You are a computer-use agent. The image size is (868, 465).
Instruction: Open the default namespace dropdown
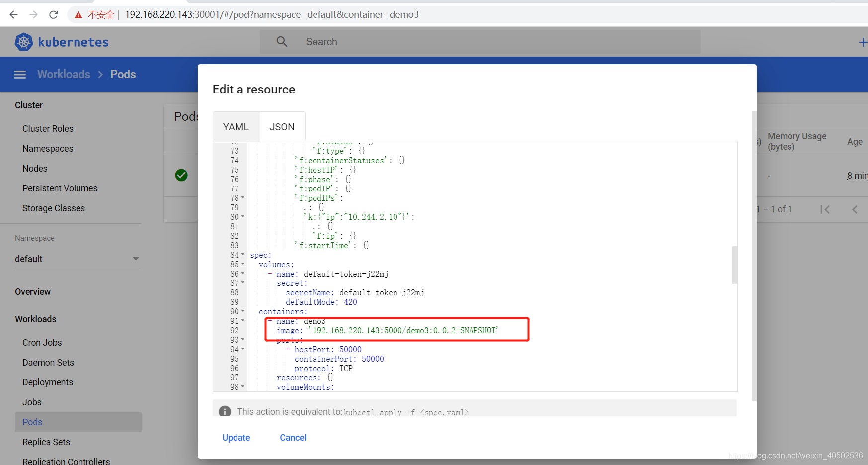click(x=78, y=259)
